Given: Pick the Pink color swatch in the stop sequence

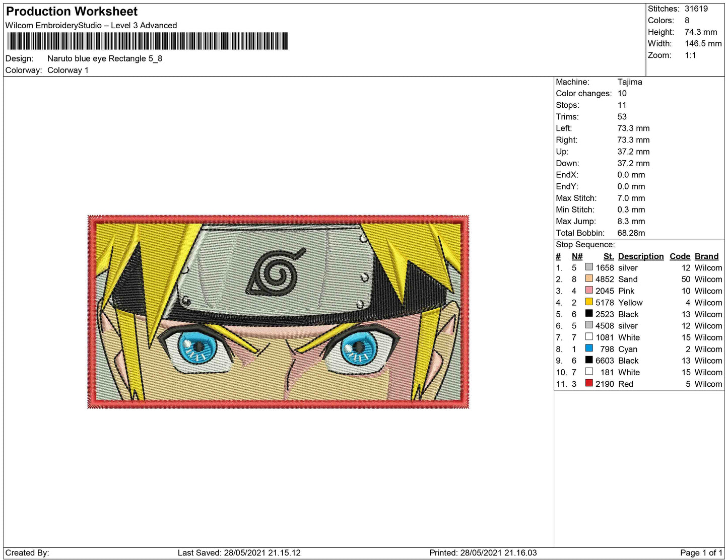Looking at the screenshot, I should (x=589, y=290).
